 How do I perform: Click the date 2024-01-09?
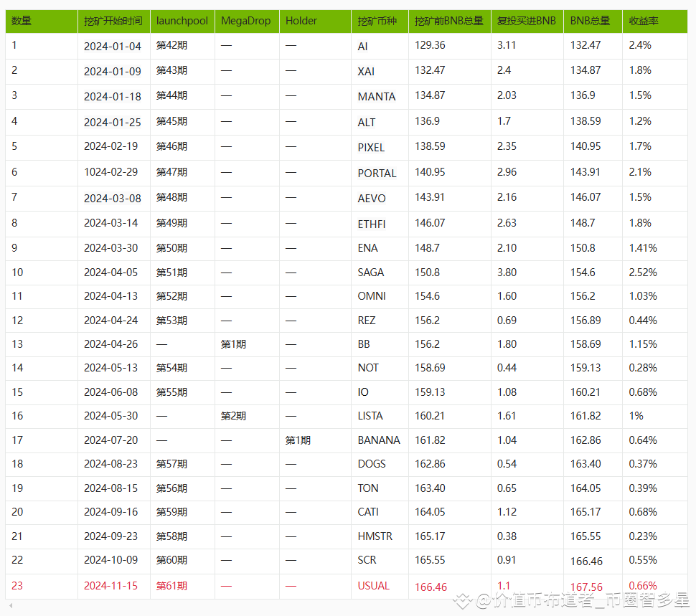click(113, 72)
